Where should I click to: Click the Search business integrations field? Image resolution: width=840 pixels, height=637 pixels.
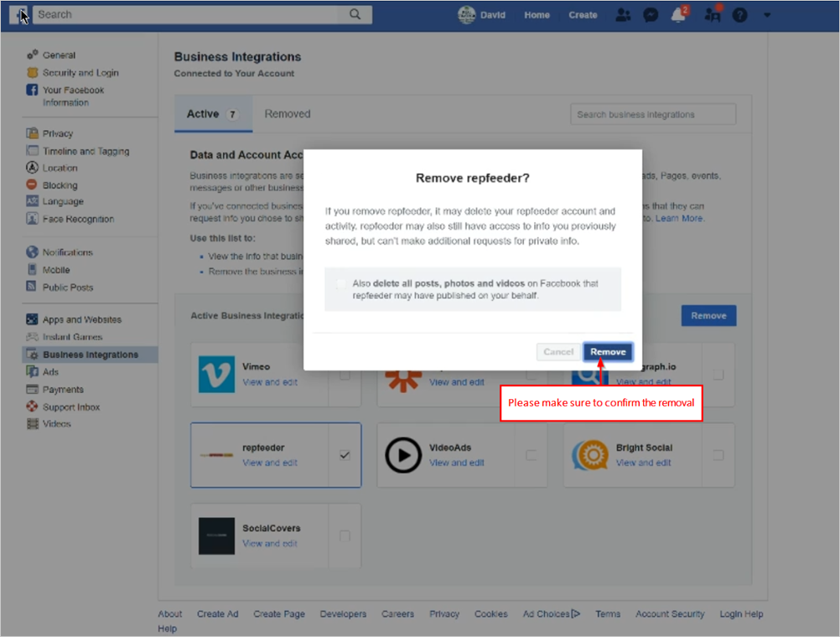(652, 115)
